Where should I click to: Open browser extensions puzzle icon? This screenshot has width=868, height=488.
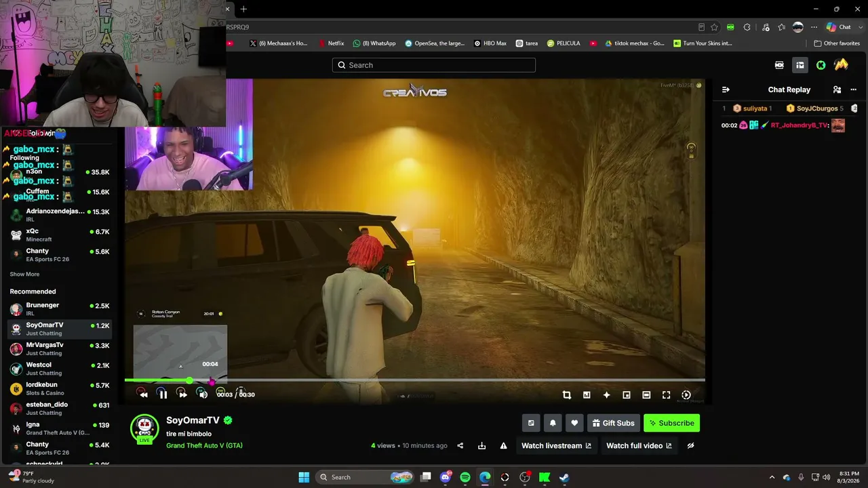pyautogui.click(x=747, y=27)
